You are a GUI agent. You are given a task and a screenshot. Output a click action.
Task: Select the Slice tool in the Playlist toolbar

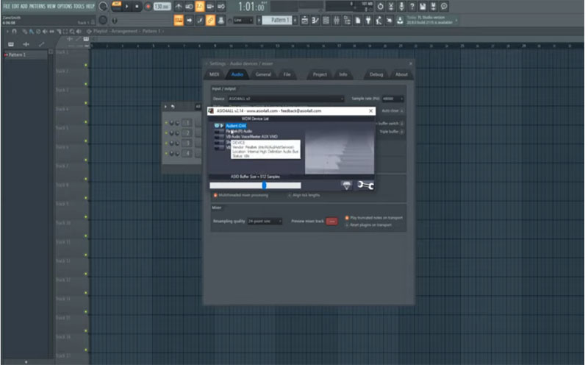(59, 32)
